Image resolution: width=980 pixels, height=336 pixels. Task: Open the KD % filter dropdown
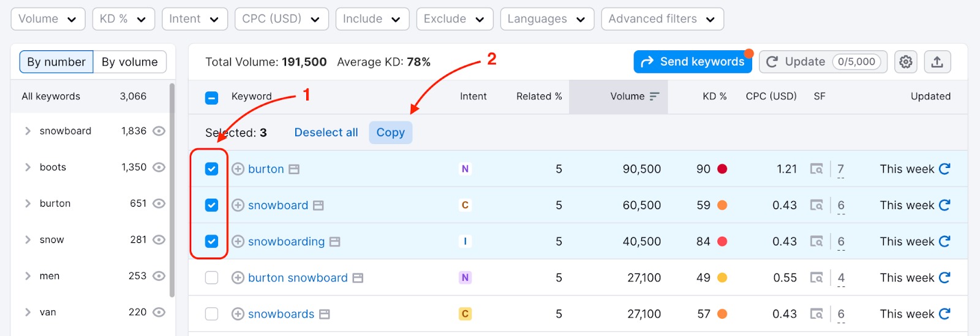point(123,19)
